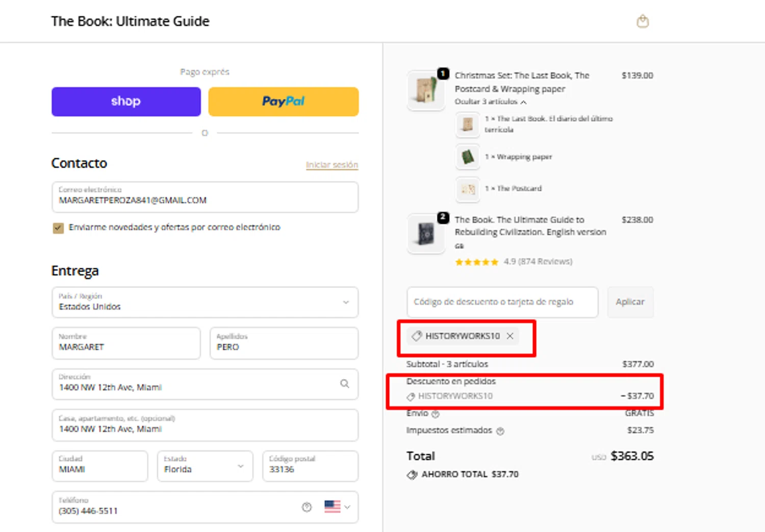
Task: Remove the HISTORYWORKS10 discount code
Action: [x=510, y=336]
